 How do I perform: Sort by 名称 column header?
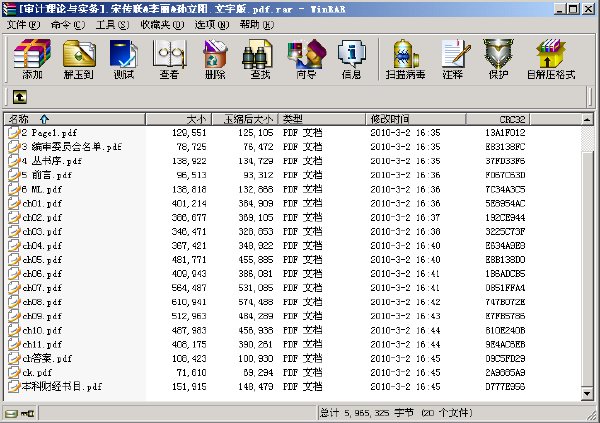click(75, 119)
